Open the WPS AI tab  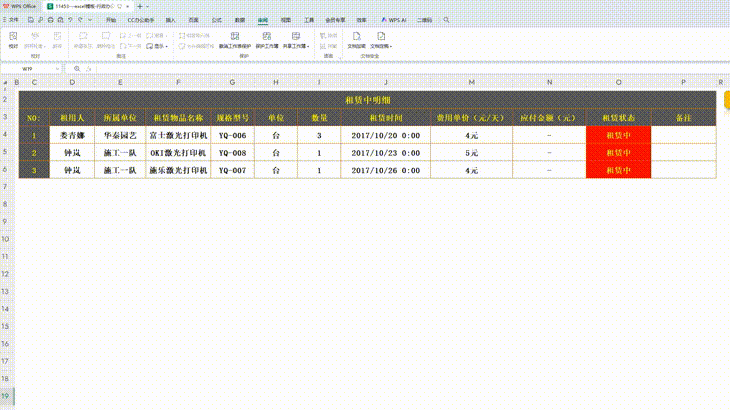[x=394, y=20]
